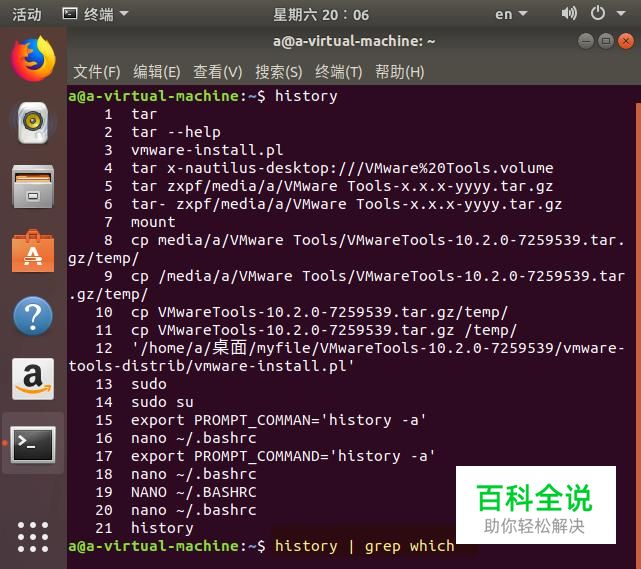This screenshot has height=569, width=641.
Task: Open the 查看(V) menu
Action: pyautogui.click(x=217, y=72)
